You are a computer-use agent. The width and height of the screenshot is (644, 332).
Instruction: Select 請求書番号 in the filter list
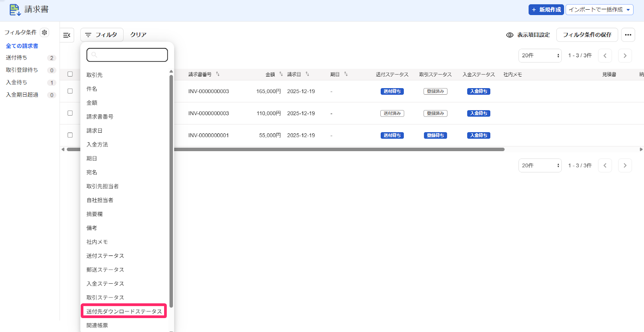100,117
